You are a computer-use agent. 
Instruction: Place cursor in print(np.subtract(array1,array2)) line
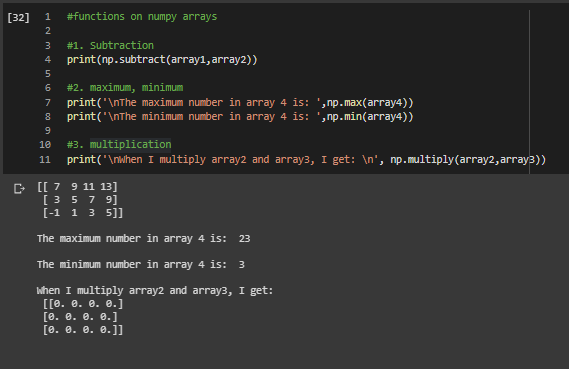pyautogui.click(x=162, y=60)
